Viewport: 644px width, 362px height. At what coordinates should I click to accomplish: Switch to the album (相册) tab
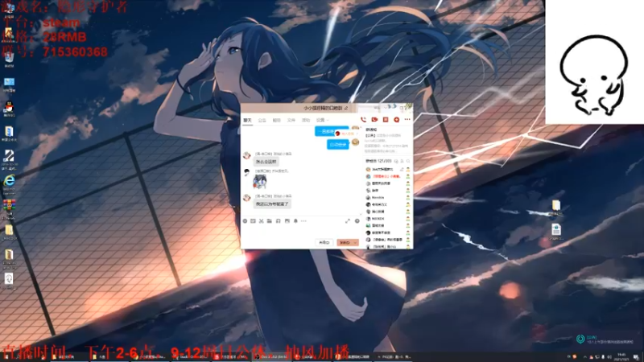coord(276,120)
